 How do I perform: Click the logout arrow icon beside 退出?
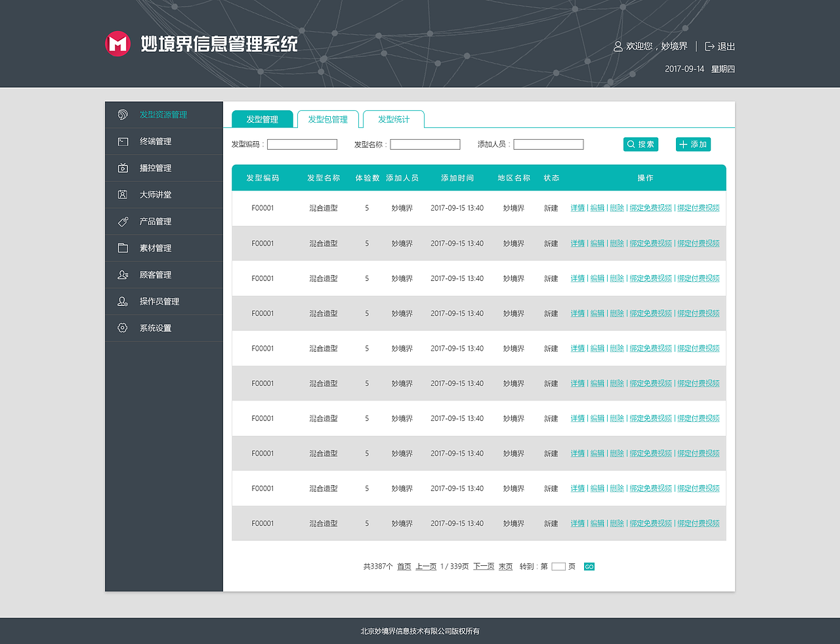(x=710, y=46)
